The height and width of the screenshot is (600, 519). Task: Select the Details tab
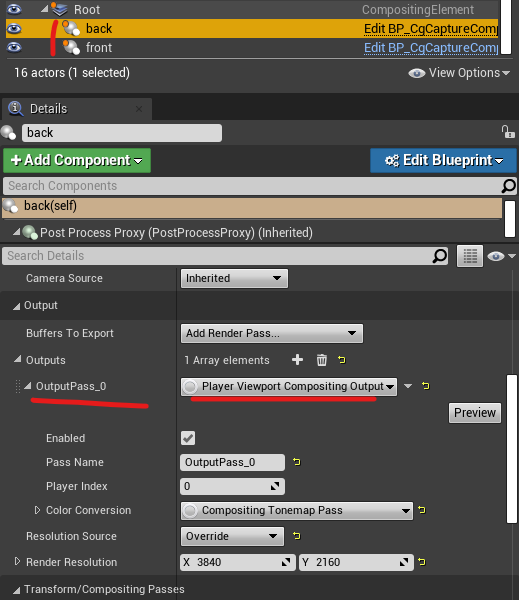(x=49, y=109)
